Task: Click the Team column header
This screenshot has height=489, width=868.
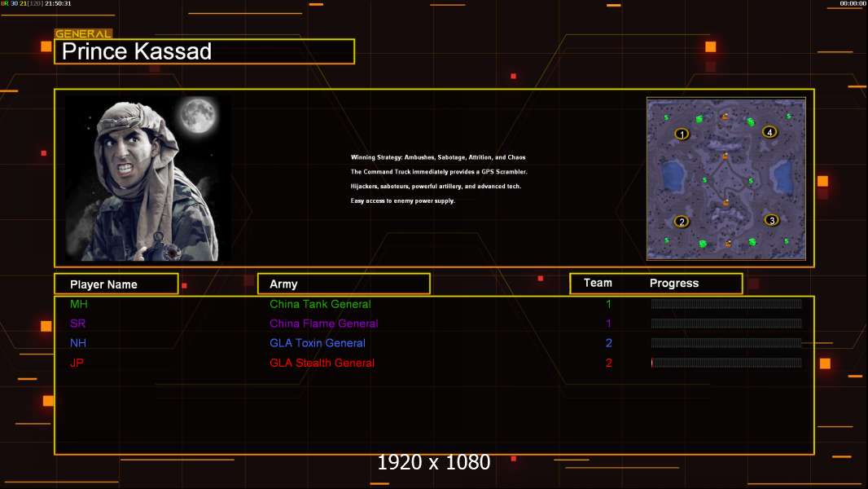Action: point(598,283)
